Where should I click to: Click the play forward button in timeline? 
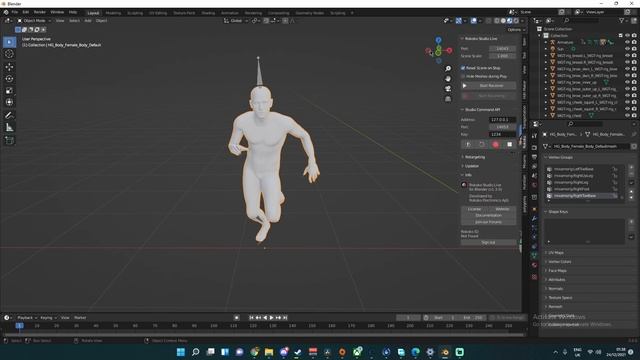271,318
